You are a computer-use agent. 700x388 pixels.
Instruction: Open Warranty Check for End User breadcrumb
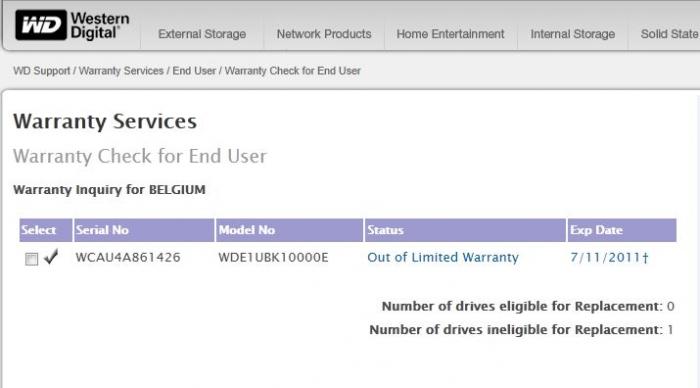point(292,71)
